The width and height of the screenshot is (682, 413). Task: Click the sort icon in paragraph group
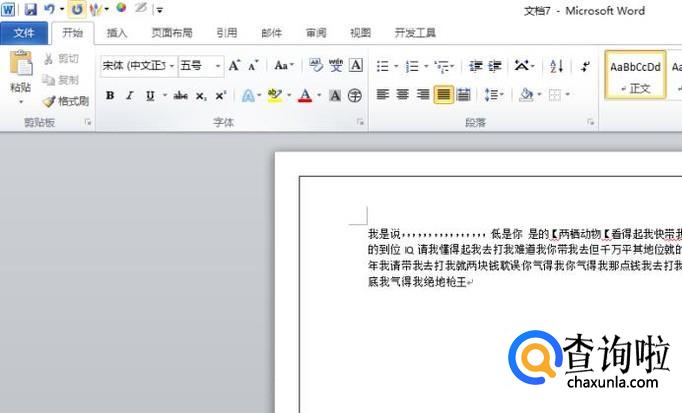pyautogui.click(x=557, y=66)
